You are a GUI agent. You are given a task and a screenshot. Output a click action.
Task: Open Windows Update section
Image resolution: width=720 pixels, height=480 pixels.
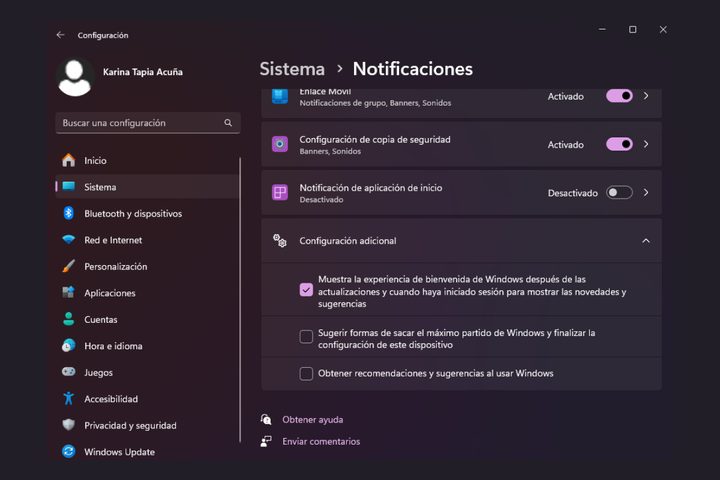(118, 452)
